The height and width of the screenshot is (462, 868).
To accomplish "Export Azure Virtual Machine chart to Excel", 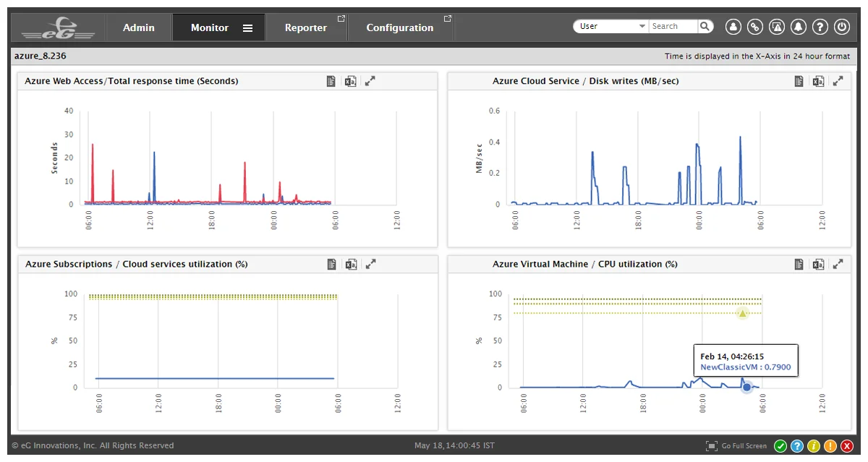I will point(818,264).
